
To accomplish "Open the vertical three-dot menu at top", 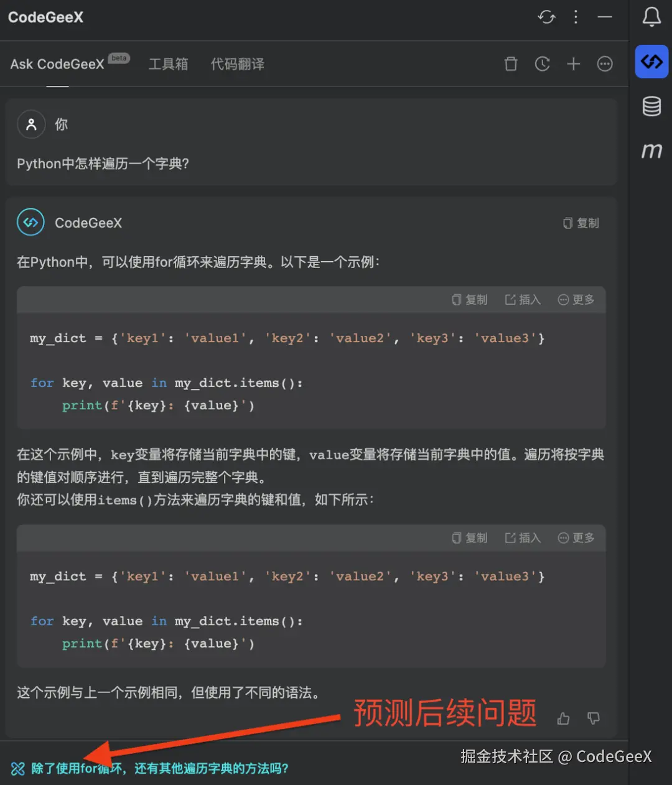I will point(576,17).
